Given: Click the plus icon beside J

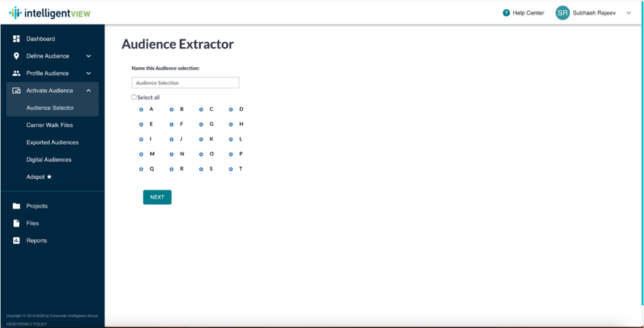Looking at the screenshot, I should coord(172,139).
